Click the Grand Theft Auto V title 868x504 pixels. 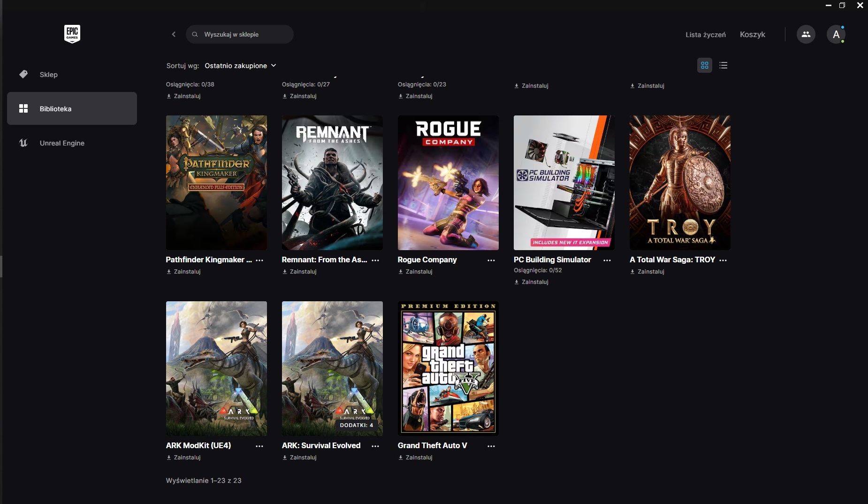(x=432, y=445)
